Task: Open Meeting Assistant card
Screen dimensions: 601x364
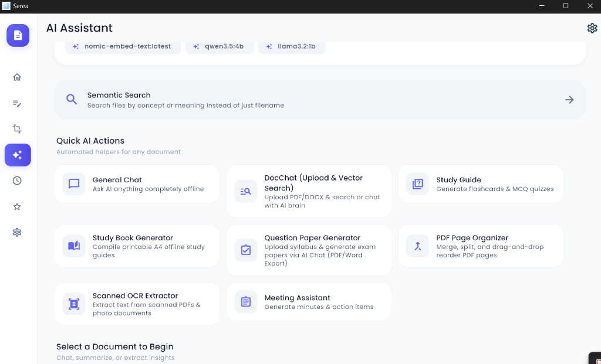Action: (309, 302)
